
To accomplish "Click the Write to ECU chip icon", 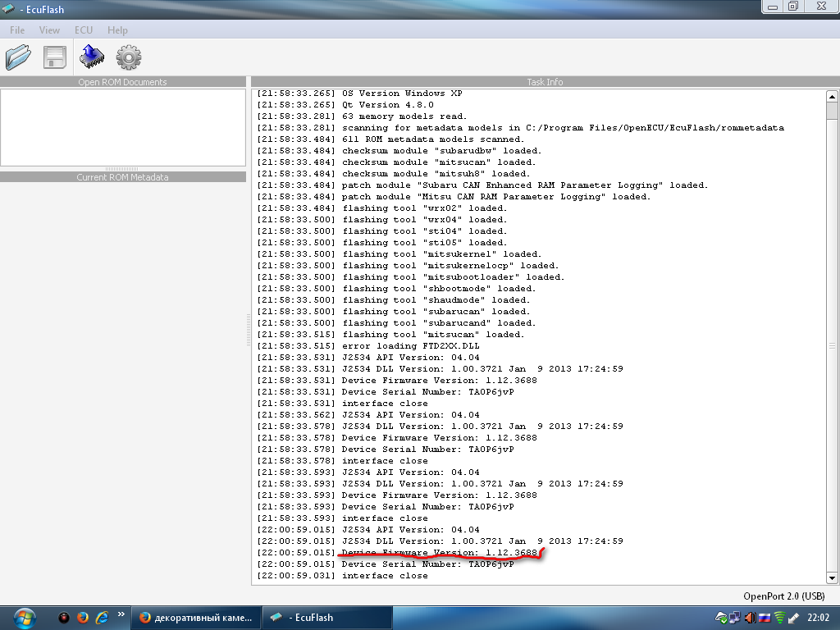I will point(92,57).
